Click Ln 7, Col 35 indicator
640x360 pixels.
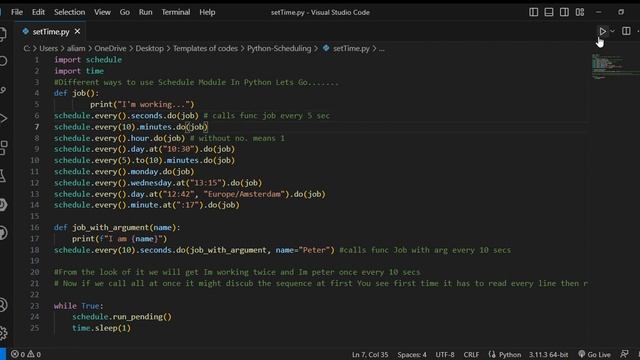coord(370,354)
